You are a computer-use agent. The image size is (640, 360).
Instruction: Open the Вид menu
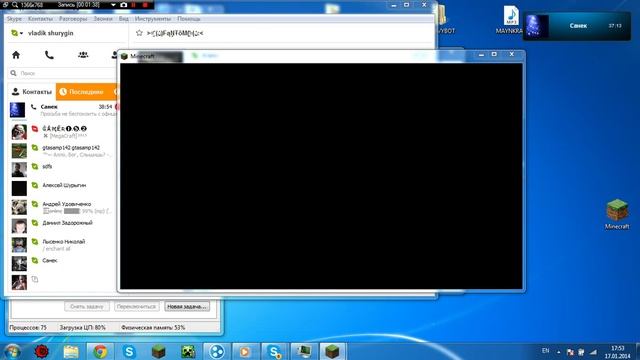click(x=124, y=19)
